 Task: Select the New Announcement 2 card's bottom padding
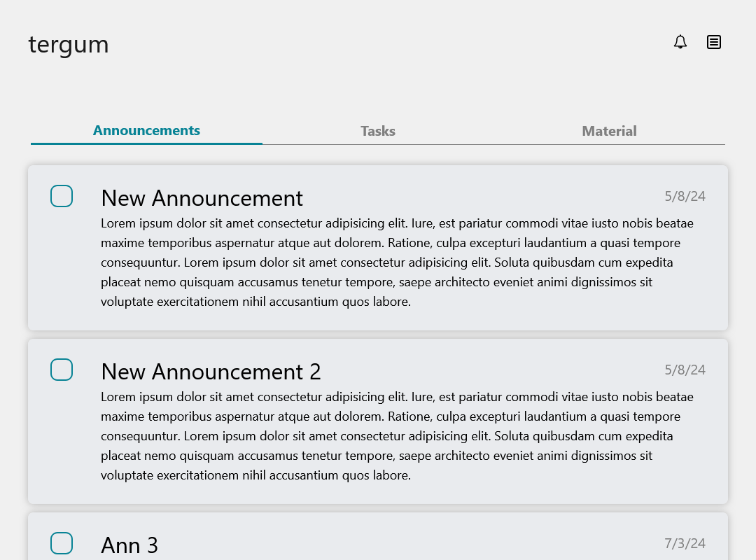point(378,493)
